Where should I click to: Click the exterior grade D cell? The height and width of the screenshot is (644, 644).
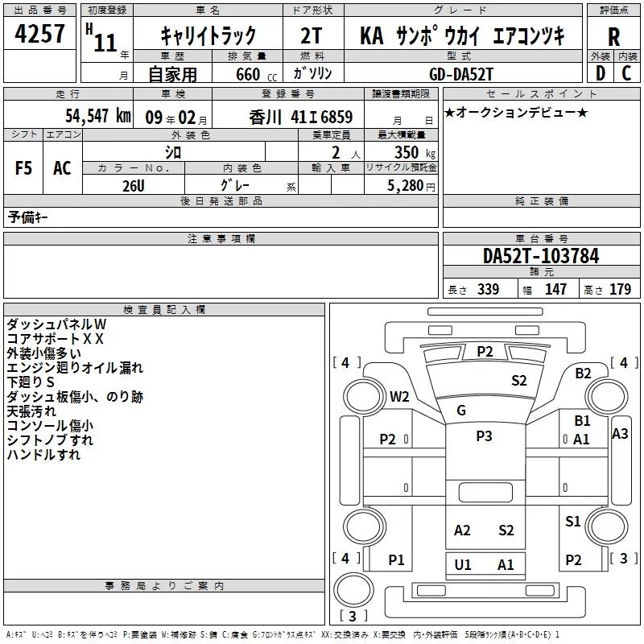(x=600, y=73)
